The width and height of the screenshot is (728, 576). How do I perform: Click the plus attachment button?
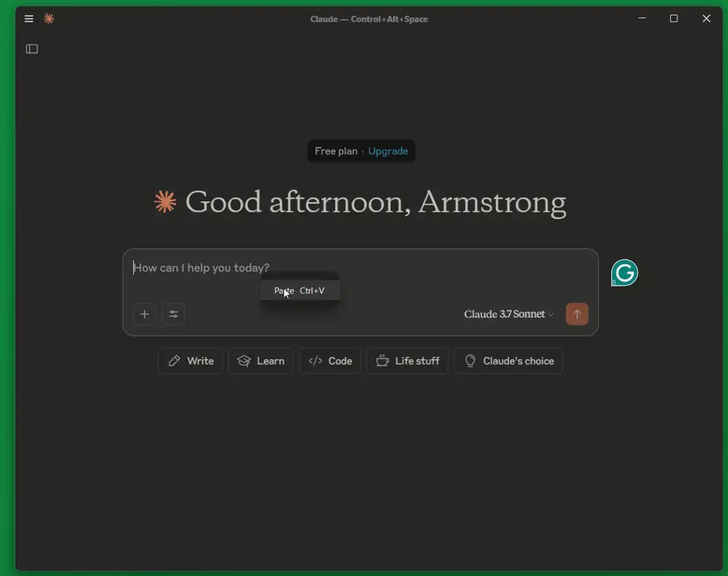[x=144, y=314]
